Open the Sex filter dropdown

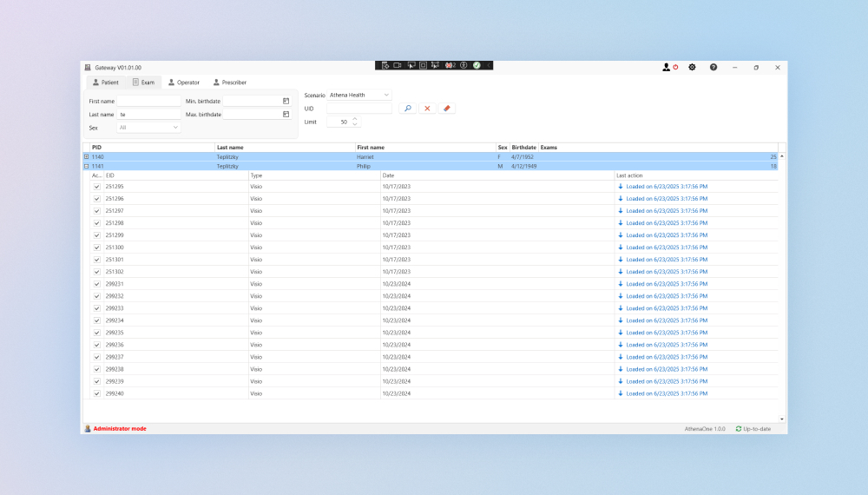tap(148, 128)
